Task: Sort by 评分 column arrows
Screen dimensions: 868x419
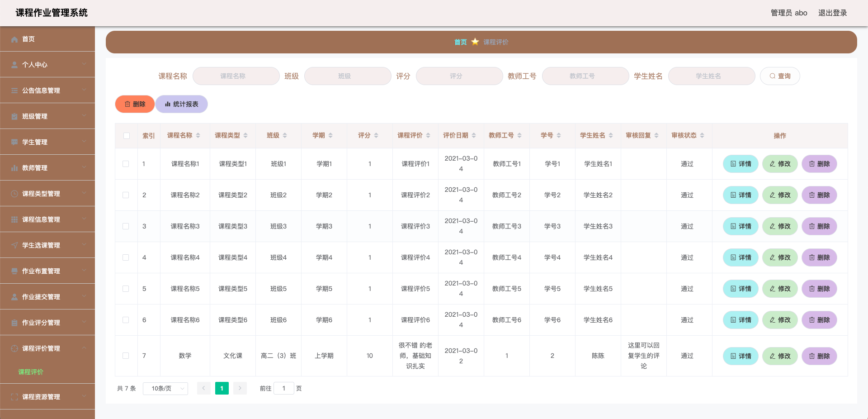Action: click(x=376, y=135)
